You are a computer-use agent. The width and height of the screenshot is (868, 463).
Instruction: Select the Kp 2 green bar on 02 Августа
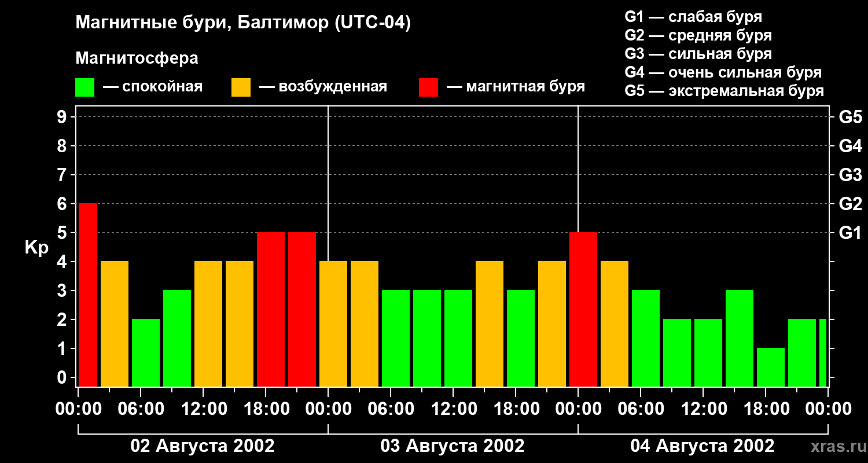coord(146,352)
